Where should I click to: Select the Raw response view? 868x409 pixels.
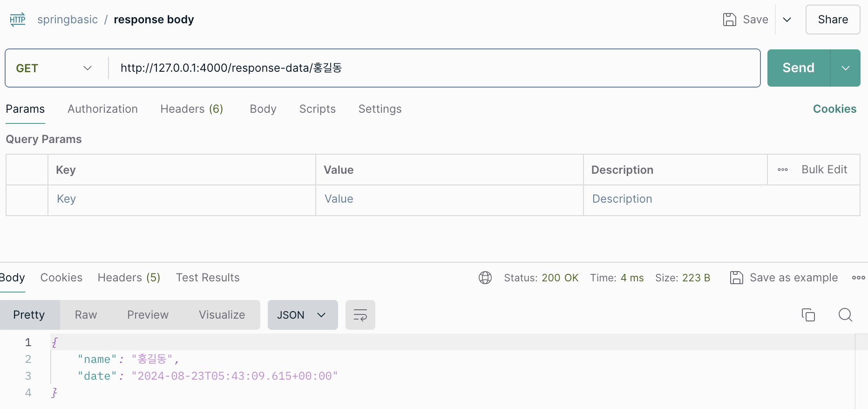(x=86, y=315)
